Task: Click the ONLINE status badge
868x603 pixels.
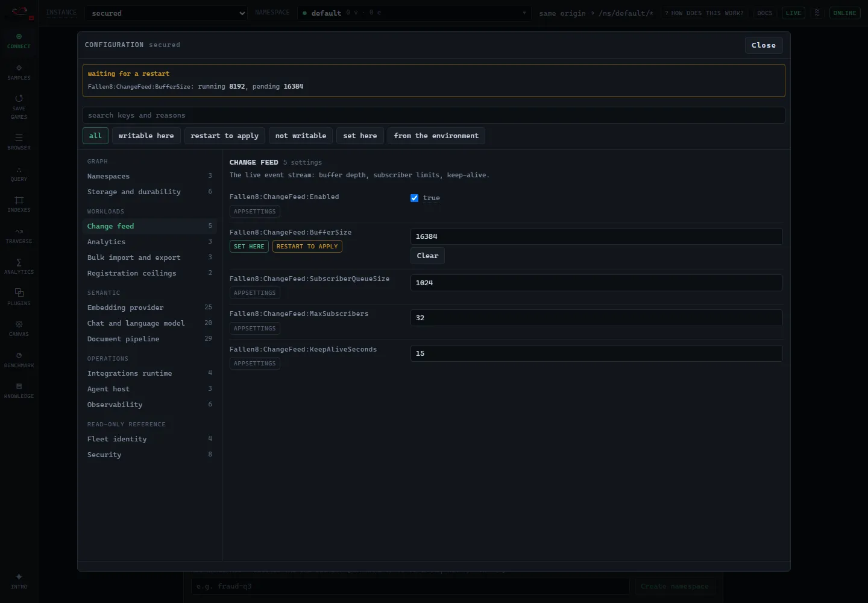Action: coord(844,13)
